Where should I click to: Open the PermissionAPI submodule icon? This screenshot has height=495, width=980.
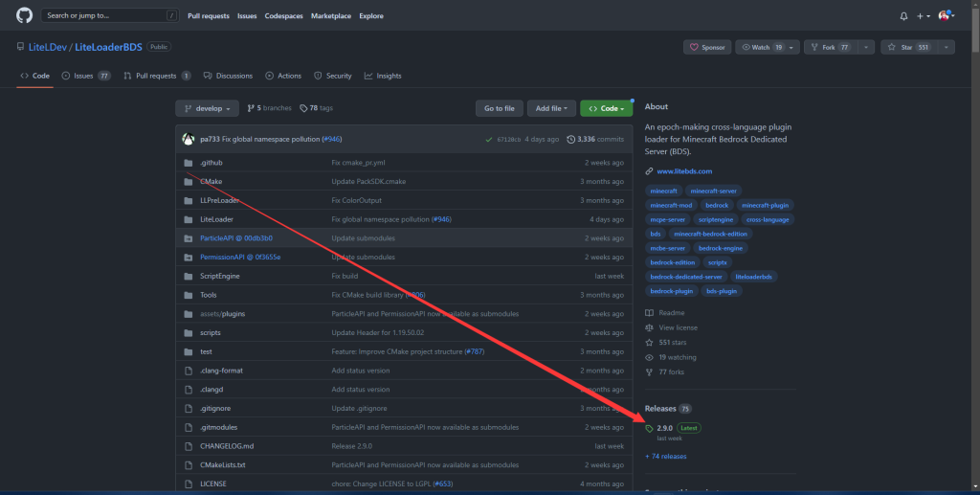[189, 257]
